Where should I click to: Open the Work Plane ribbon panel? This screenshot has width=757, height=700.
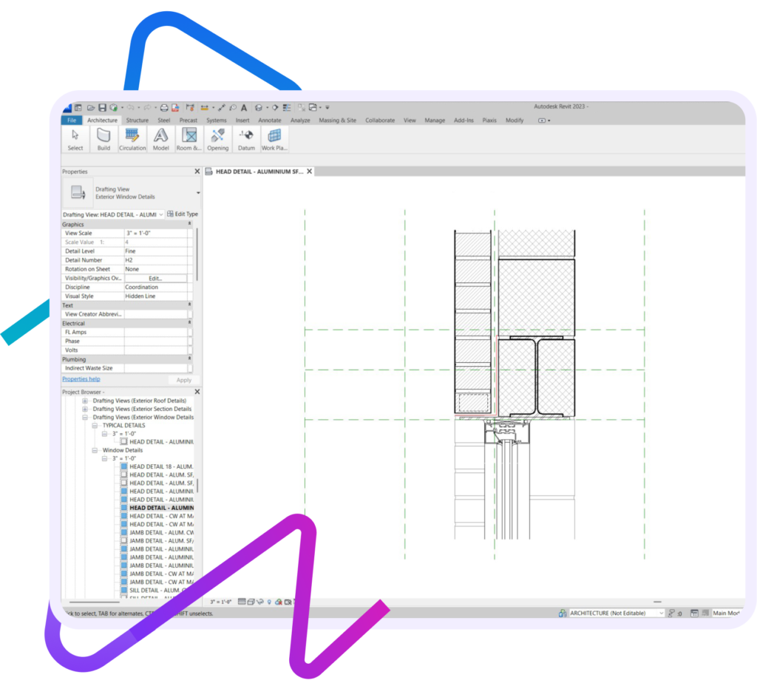(274, 138)
